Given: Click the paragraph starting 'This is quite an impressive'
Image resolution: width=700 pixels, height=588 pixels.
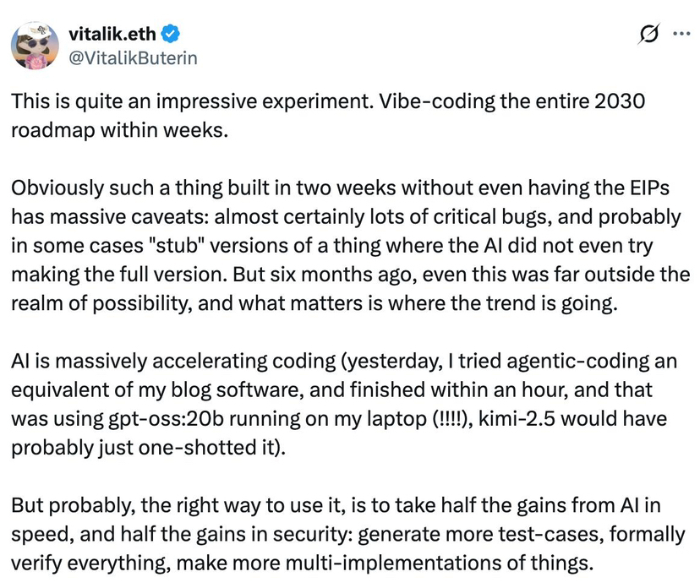Looking at the screenshot, I should pos(328,116).
